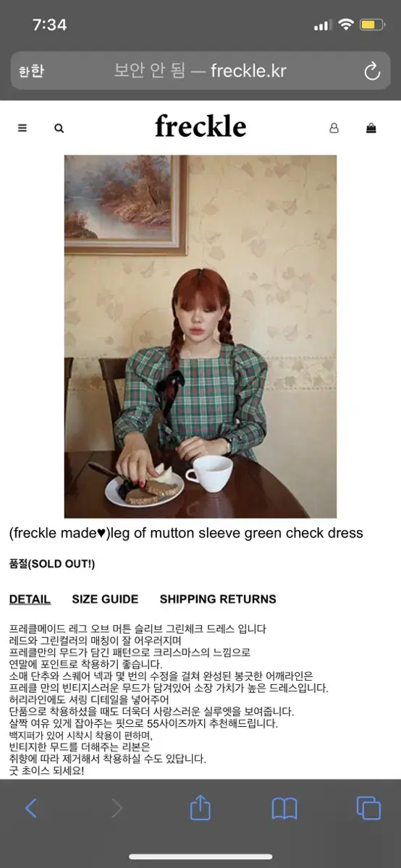
Task: Open the SHIPPING RETURNS tab
Action: (218, 599)
